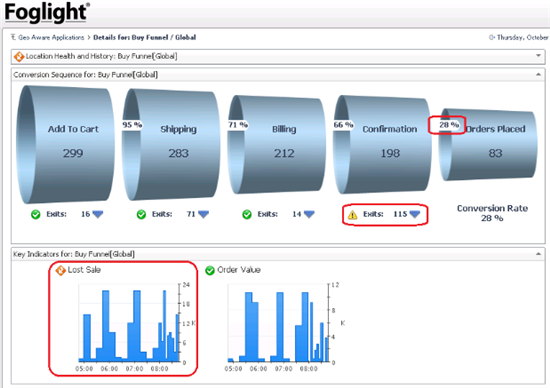
Task: Click the orange Lost Sale status icon
Action: tap(61, 270)
